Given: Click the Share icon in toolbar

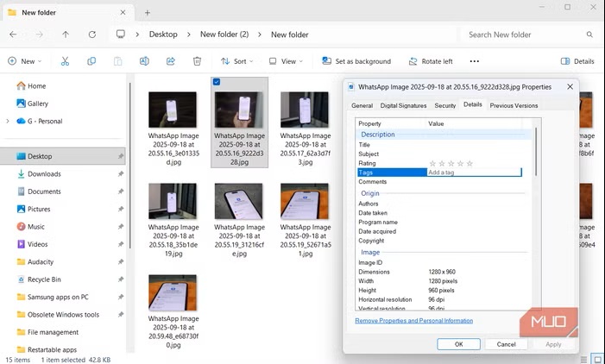Looking at the screenshot, I should point(171,61).
